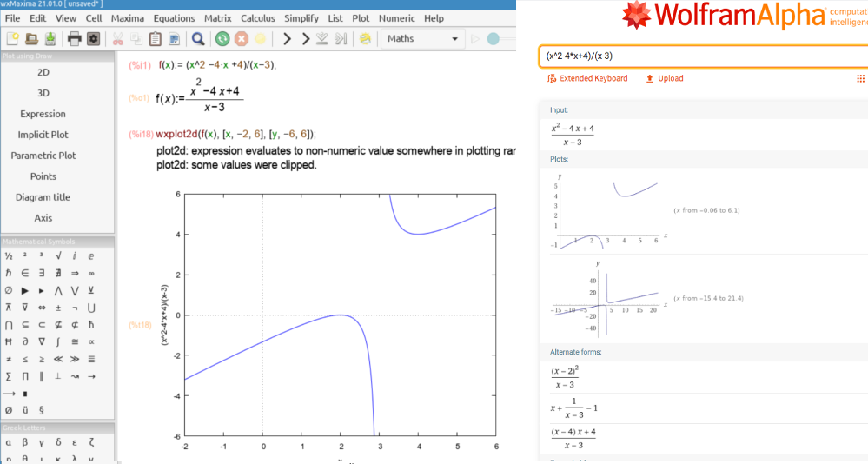
Task: Click the Implicit Plot button
Action: tap(43, 135)
